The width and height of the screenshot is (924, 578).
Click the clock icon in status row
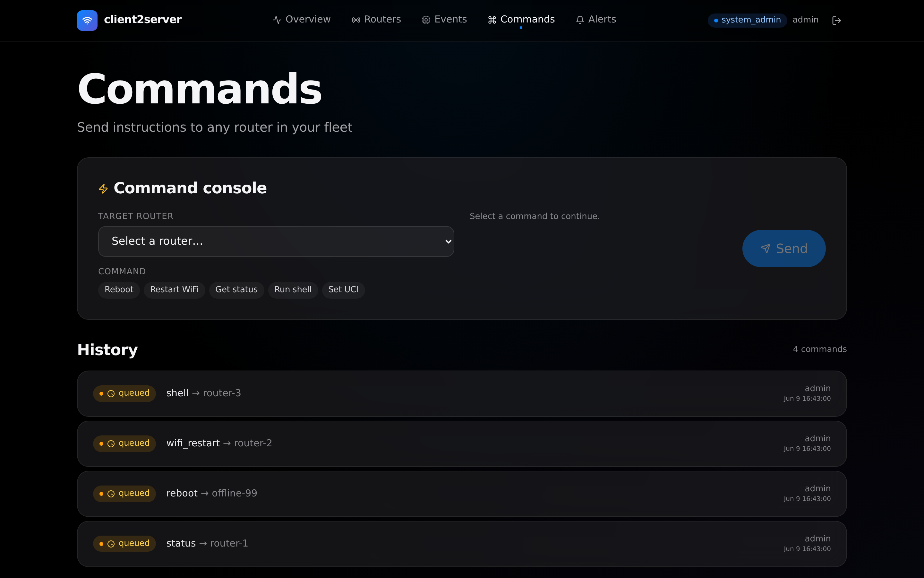coord(111,544)
